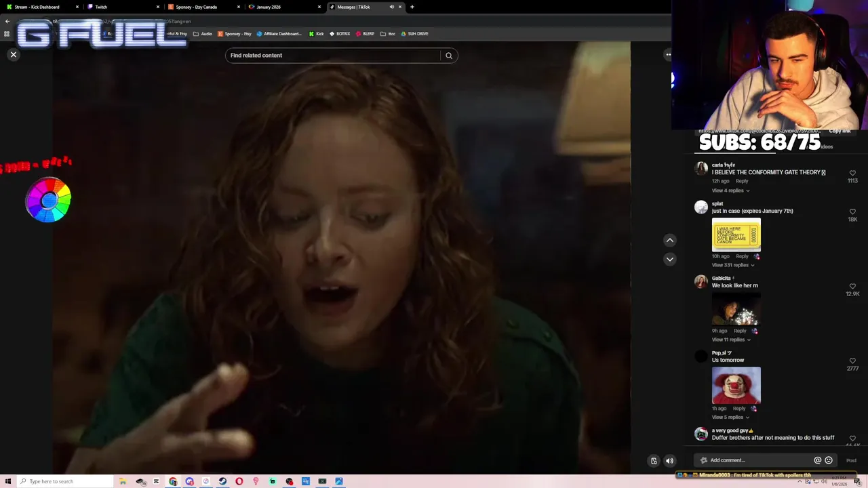Open Chrome from the taskbar

pos(173,481)
